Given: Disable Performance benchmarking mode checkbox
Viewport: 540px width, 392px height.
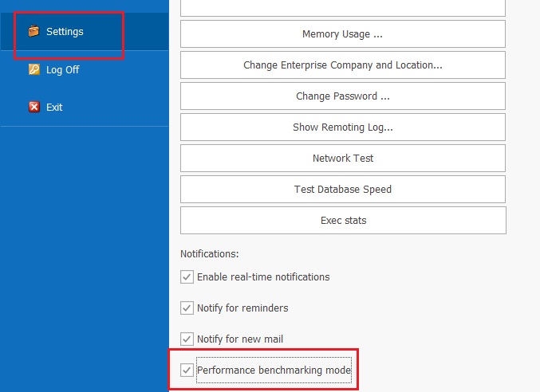Looking at the screenshot, I should pos(187,370).
